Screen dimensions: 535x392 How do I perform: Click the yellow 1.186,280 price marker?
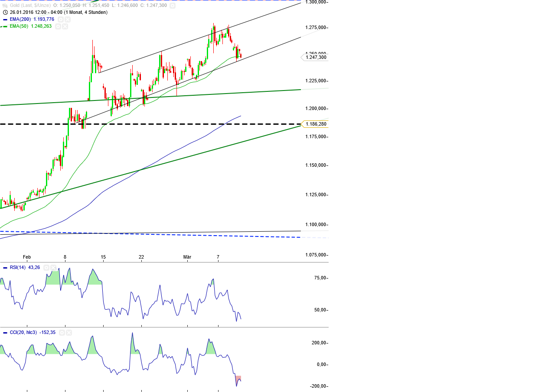[x=316, y=124]
